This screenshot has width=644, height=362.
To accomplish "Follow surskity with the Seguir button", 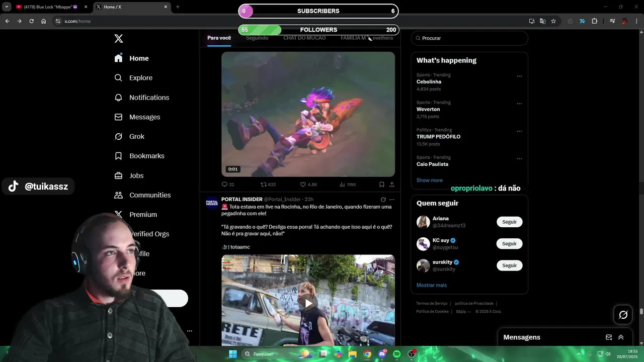I will pyautogui.click(x=509, y=265).
